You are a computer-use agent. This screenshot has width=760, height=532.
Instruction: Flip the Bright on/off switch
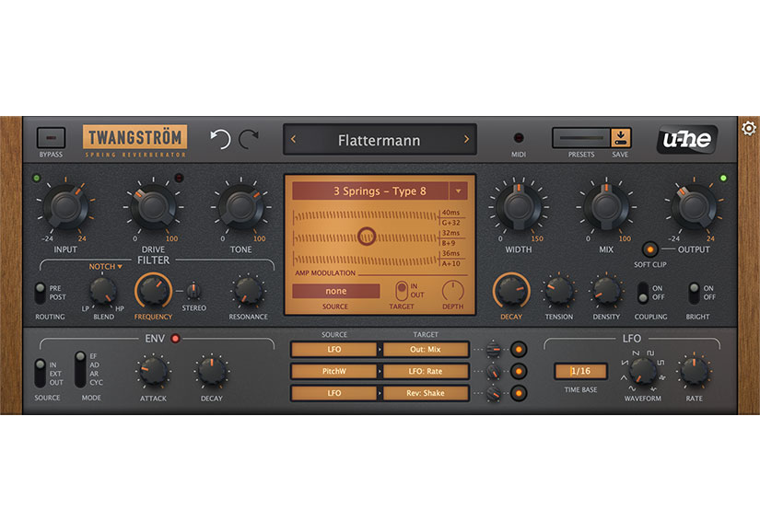(x=694, y=293)
